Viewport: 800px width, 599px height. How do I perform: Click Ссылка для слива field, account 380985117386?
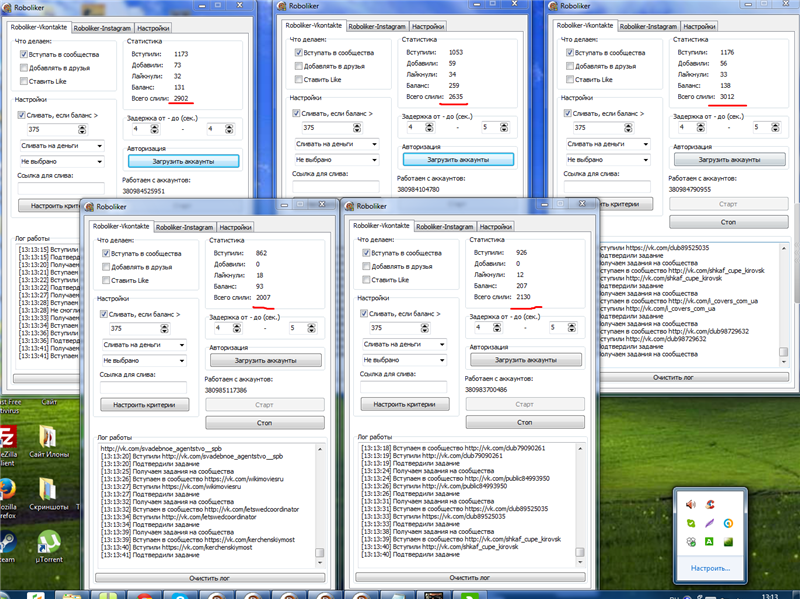(x=143, y=388)
